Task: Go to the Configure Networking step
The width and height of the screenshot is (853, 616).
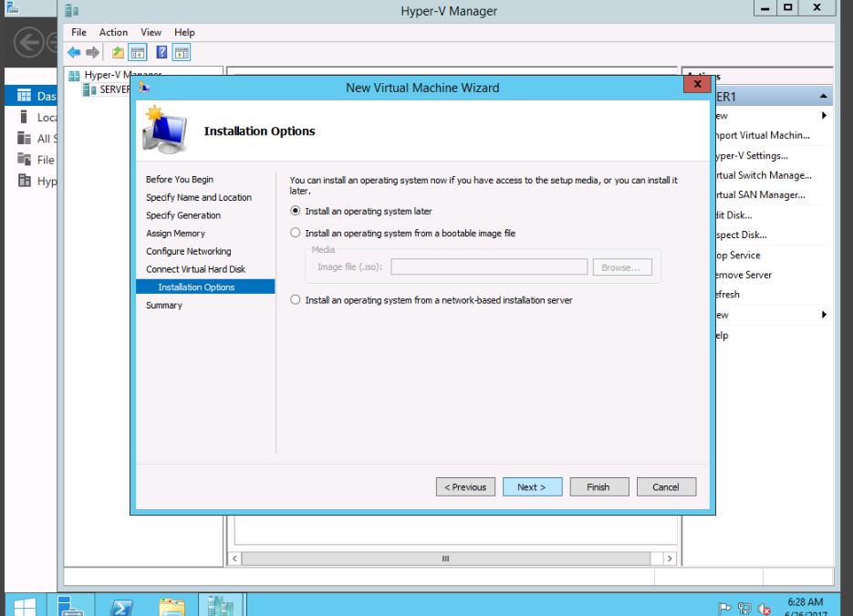Action: [188, 251]
